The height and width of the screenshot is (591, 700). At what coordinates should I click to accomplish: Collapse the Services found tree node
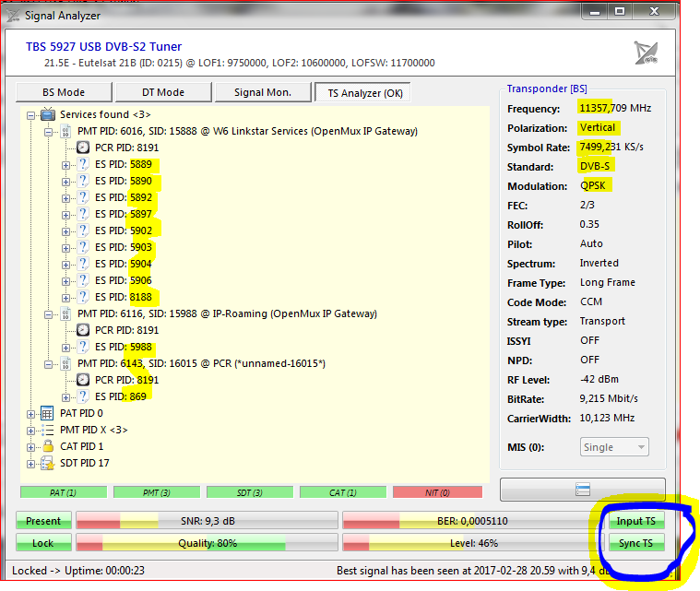point(31,115)
